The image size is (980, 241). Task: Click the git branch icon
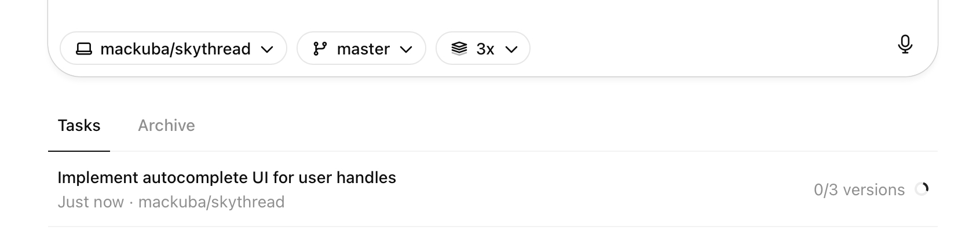320,49
